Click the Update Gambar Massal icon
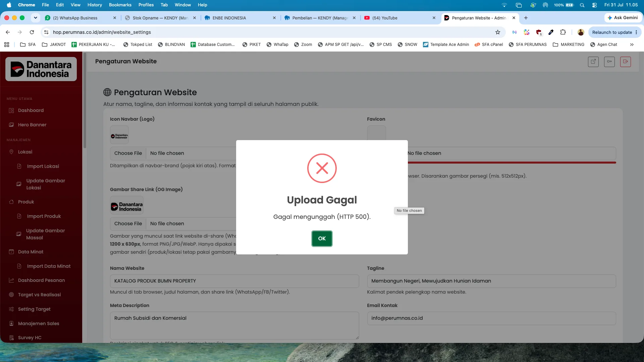Image resolution: width=644 pixels, height=362 pixels. point(19,234)
